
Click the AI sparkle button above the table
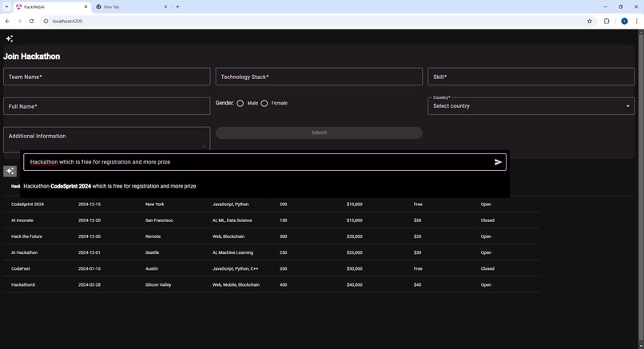[10, 171]
